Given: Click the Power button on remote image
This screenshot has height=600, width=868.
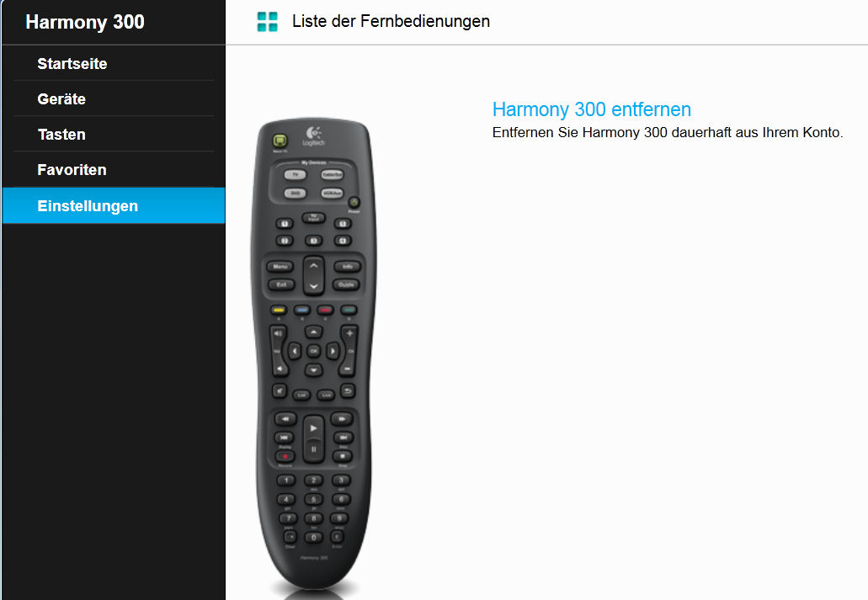Looking at the screenshot, I should coord(354,203).
